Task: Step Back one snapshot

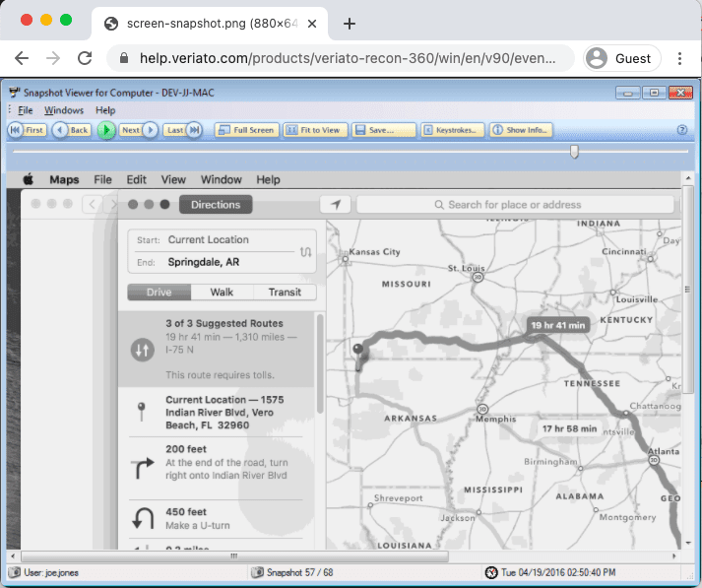Action: [x=72, y=130]
